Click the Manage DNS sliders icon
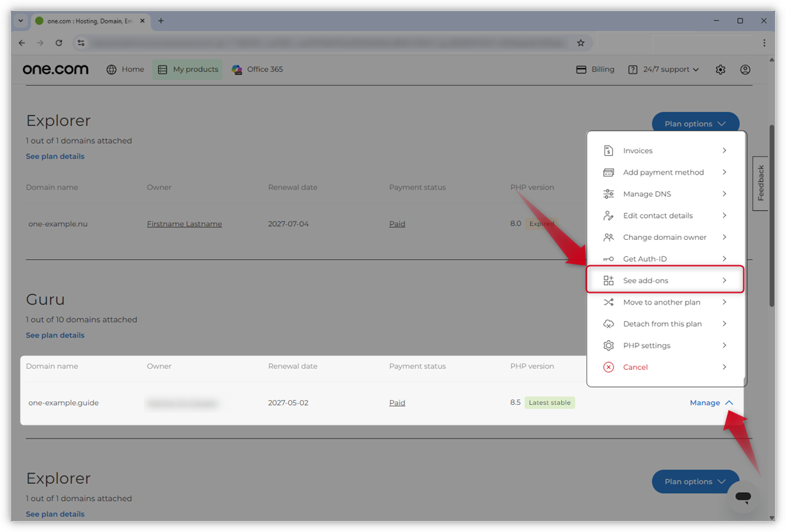This screenshot has width=786, height=532. [608, 194]
